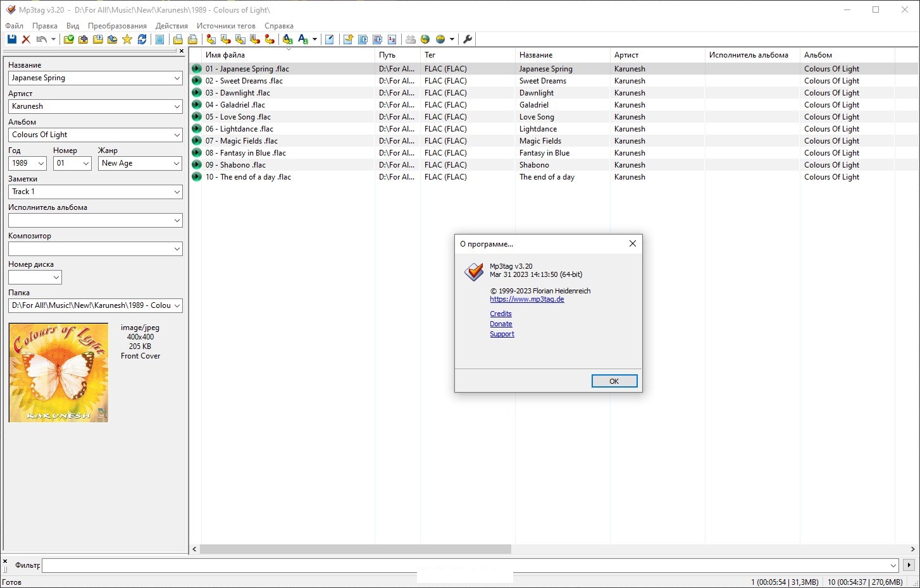
Task: Expand the Жанр dropdown showing New Age
Action: point(177,163)
